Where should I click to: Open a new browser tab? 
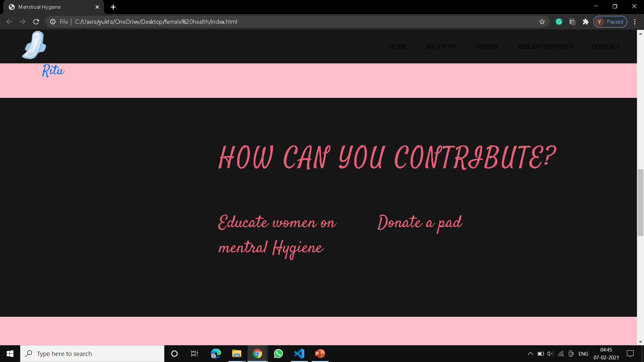point(113,7)
